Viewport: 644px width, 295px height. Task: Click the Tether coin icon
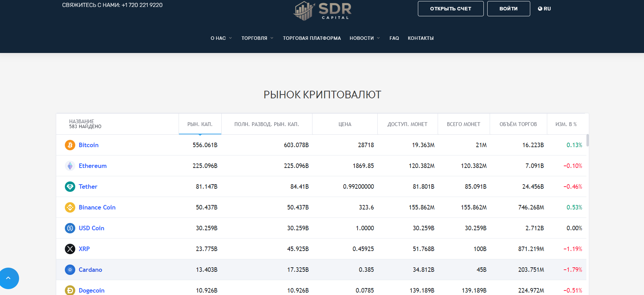point(70,187)
